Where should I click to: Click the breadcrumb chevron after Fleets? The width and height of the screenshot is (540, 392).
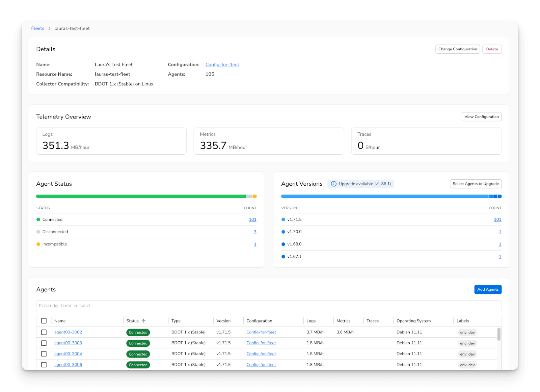point(49,29)
